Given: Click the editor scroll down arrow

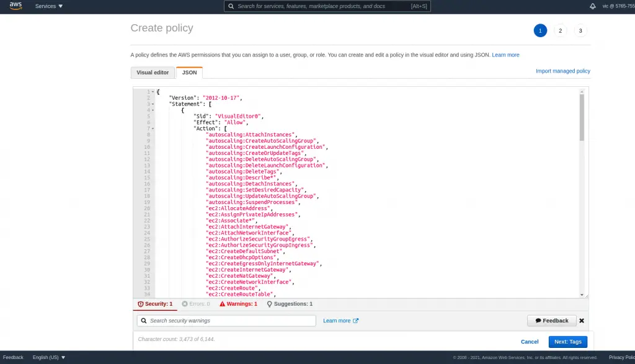Looking at the screenshot, I should (582, 295).
